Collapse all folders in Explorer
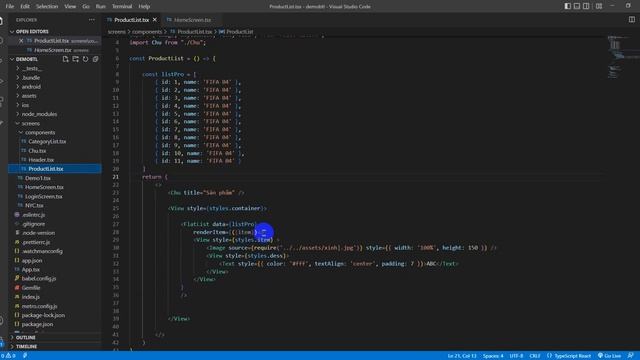 (95, 59)
